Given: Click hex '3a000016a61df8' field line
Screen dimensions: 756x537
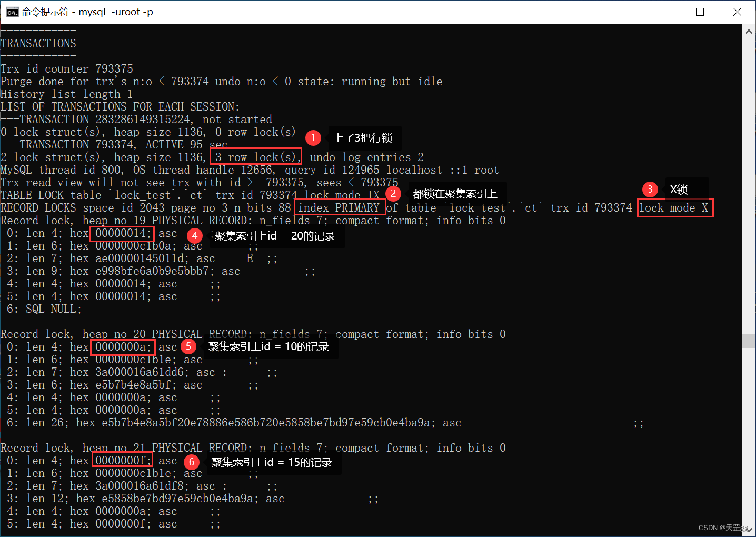Looking at the screenshot, I should [142, 486].
